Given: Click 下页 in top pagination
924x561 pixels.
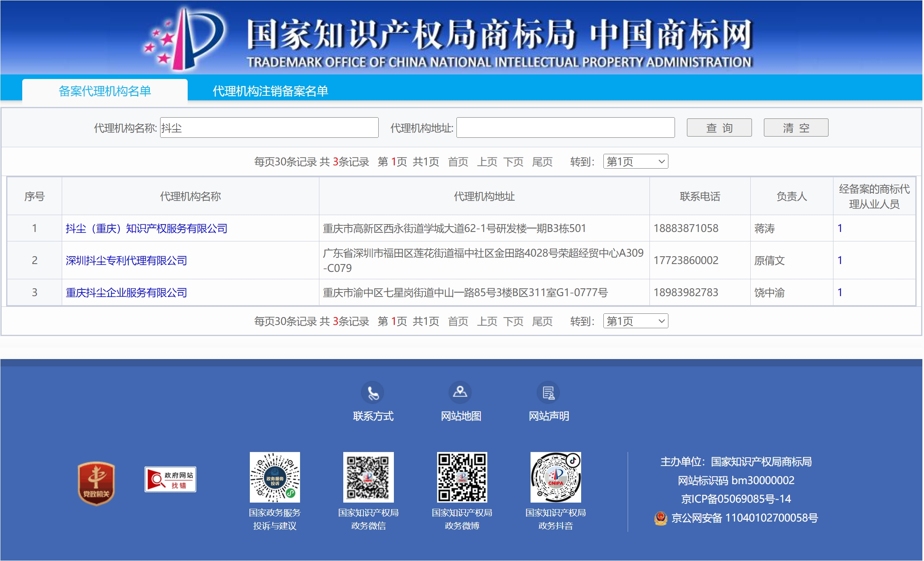Looking at the screenshot, I should pyautogui.click(x=514, y=162).
